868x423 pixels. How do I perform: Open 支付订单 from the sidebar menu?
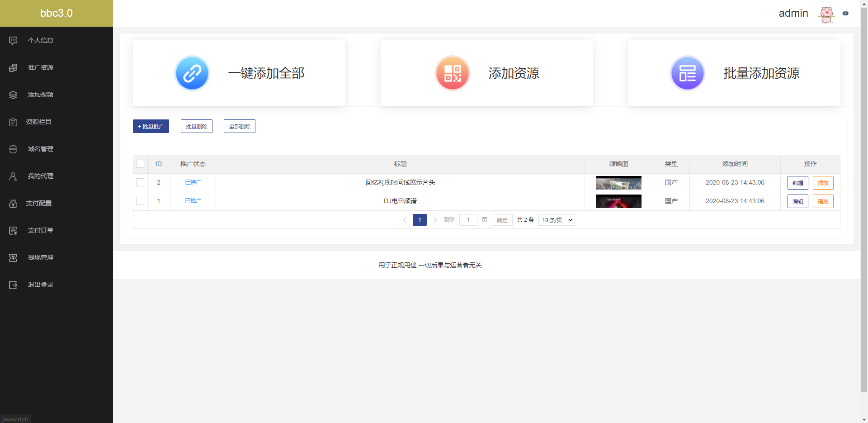(40, 230)
